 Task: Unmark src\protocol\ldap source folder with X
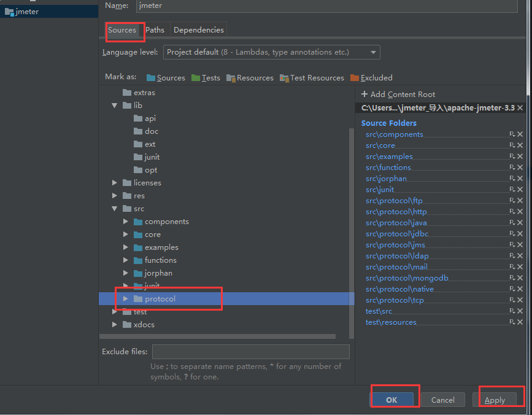pos(520,256)
